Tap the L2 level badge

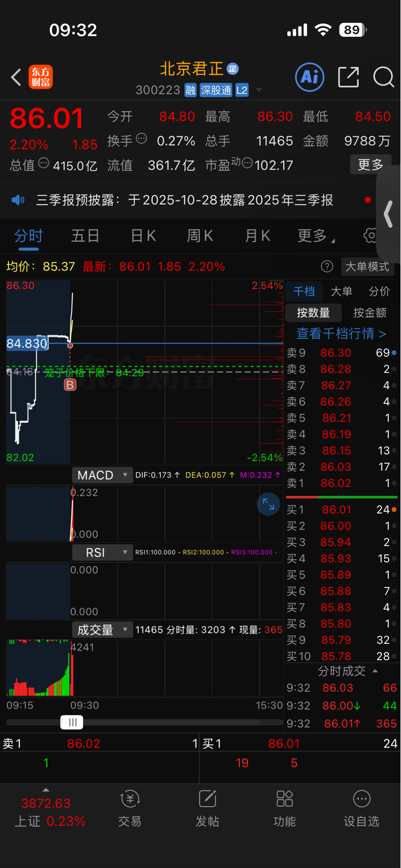(241, 90)
